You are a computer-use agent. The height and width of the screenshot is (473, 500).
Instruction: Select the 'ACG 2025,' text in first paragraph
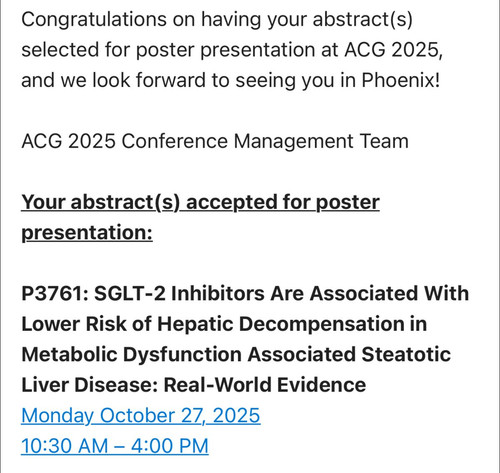point(394,50)
